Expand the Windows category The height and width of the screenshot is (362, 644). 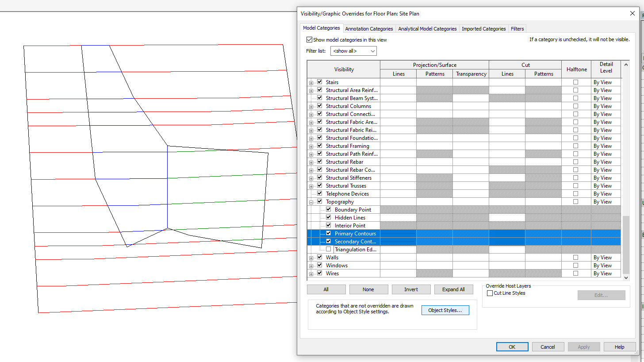(x=311, y=266)
